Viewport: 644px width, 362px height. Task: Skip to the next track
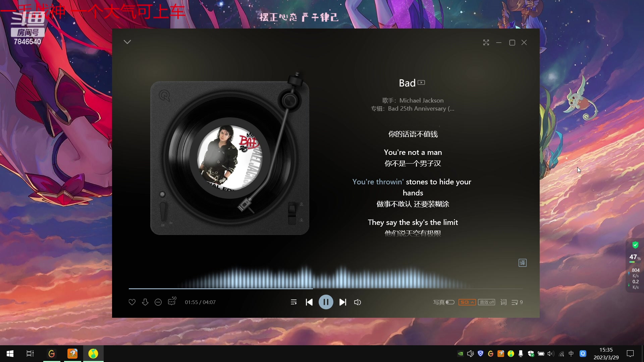(342, 302)
